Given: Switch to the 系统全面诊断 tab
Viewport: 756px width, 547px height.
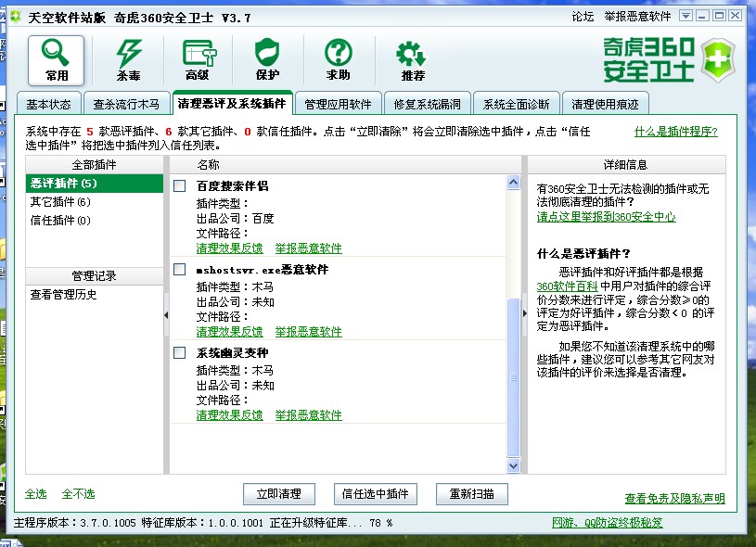Looking at the screenshot, I should point(517,104).
